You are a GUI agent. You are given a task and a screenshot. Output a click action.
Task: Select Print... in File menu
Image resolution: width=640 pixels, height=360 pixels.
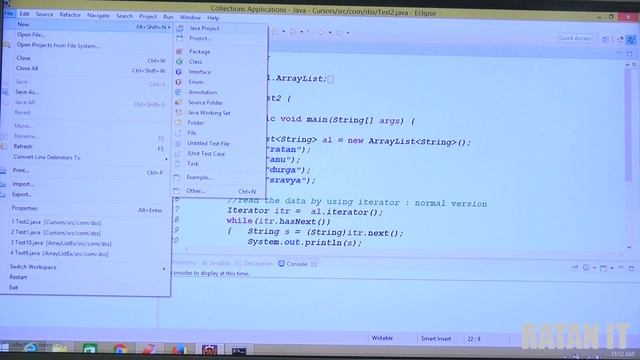pos(20,170)
